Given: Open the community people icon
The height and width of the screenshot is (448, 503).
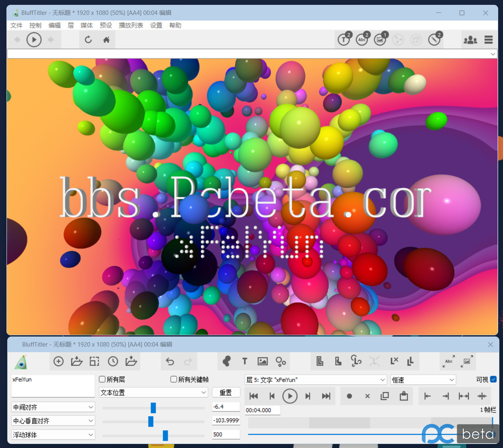Looking at the screenshot, I should tap(470, 39).
